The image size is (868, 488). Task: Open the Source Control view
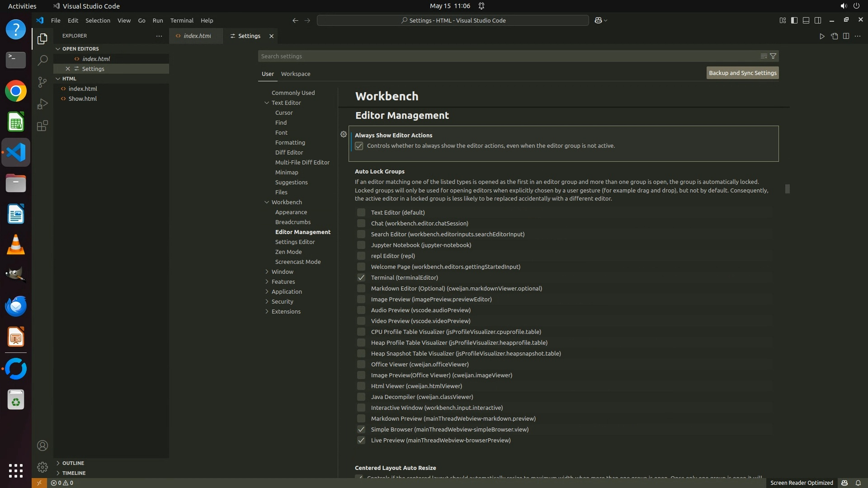pos(42,82)
